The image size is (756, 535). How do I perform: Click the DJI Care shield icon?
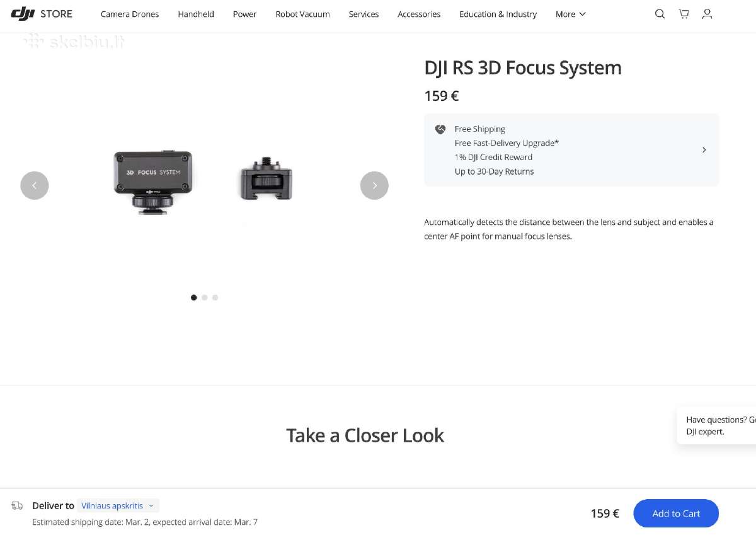pyautogui.click(x=440, y=129)
